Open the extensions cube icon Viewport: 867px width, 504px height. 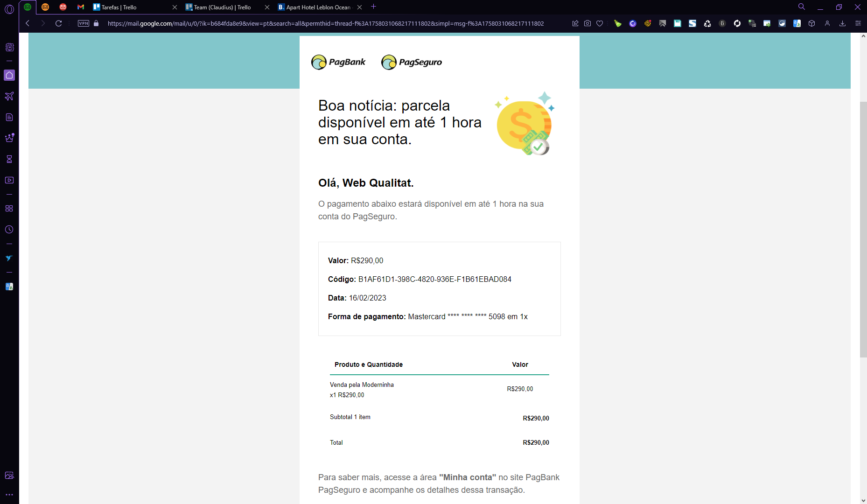click(812, 23)
